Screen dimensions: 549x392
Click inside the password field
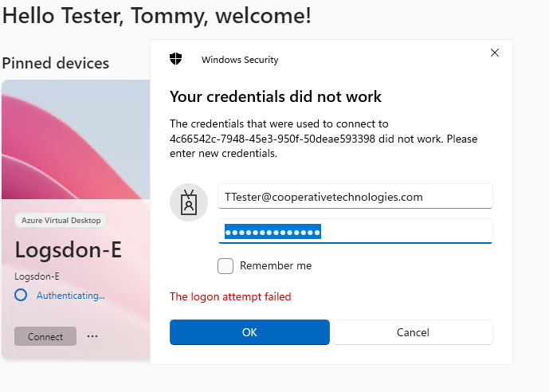click(x=355, y=231)
